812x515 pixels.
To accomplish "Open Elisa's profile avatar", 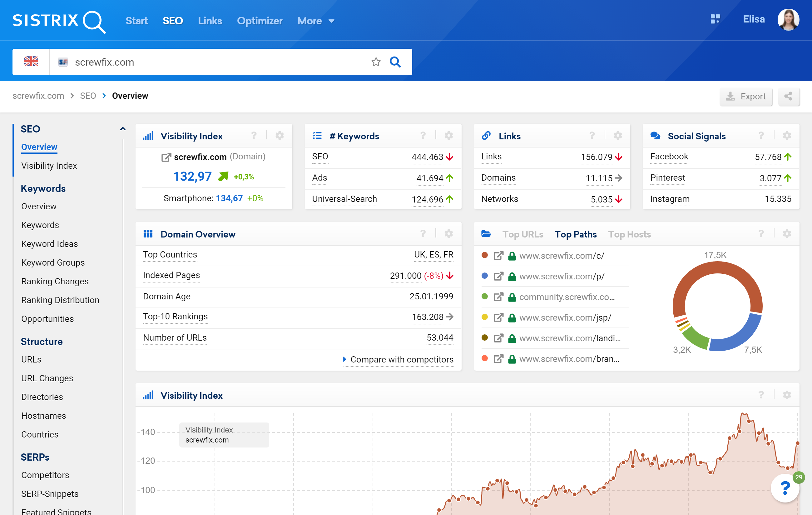I will pos(788,20).
